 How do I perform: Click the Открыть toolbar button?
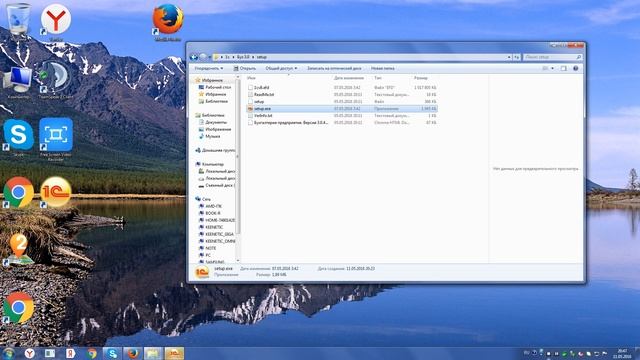coord(245,69)
